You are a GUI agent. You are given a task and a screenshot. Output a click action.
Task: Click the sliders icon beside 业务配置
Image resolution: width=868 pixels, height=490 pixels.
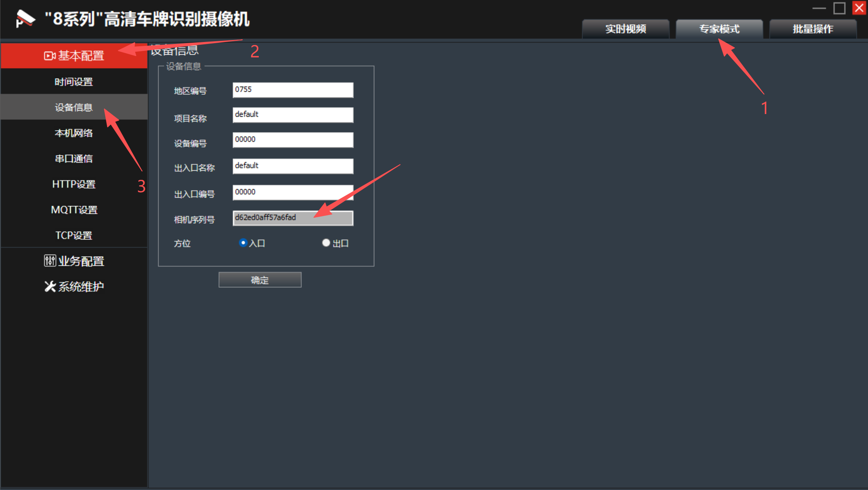pyautogui.click(x=50, y=261)
